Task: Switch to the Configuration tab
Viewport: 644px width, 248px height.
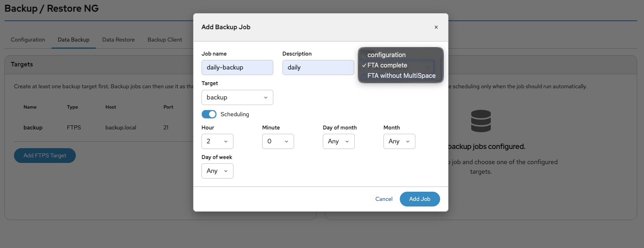Action: [x=28, y=40]
